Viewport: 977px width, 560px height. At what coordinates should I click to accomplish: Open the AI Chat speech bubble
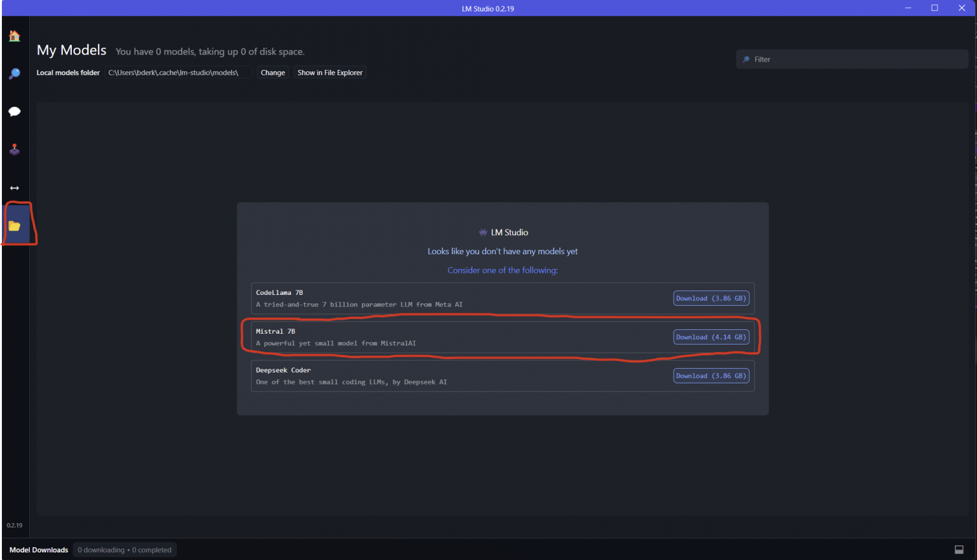pyautogui.click(x=14, y=112)
